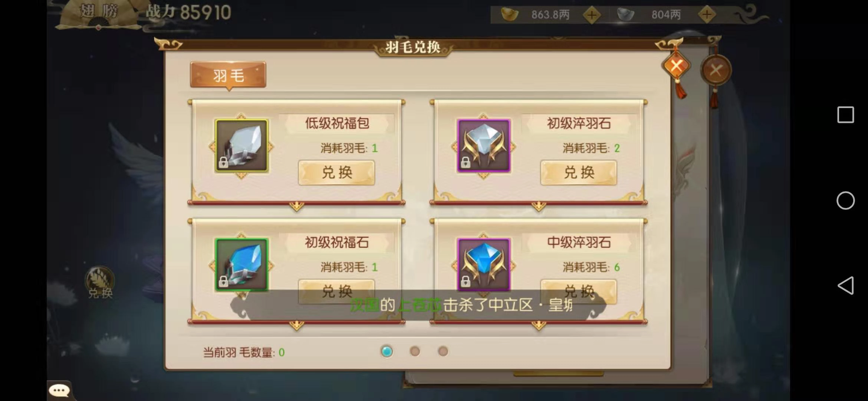
Task: Switch to second page indicator dot
Action: click(x=415, y=351)
